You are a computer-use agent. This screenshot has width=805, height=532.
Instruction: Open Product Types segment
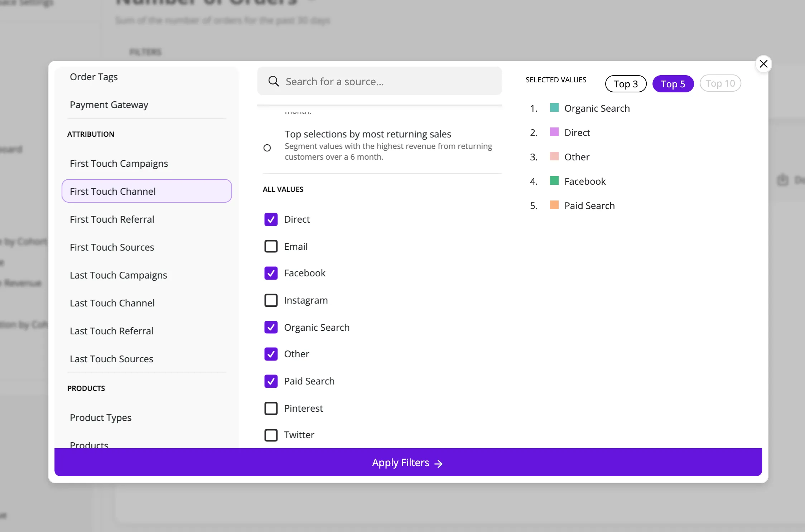coord(101,418)
